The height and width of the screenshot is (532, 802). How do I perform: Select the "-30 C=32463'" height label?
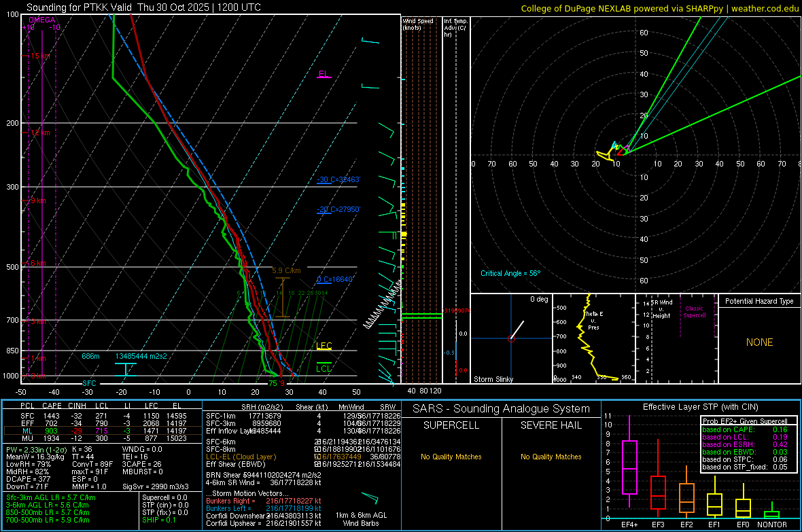click(338, 179)
